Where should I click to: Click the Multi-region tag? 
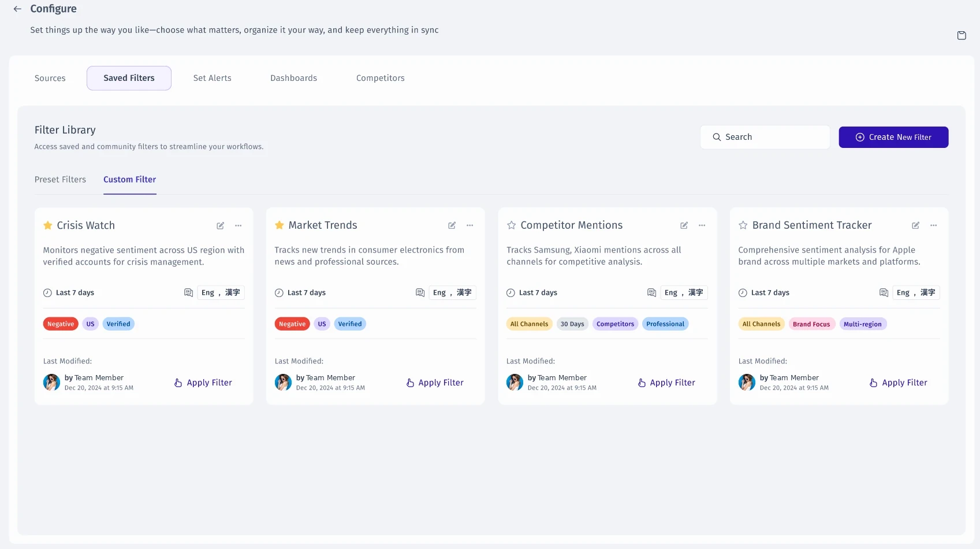pos(863,324)
